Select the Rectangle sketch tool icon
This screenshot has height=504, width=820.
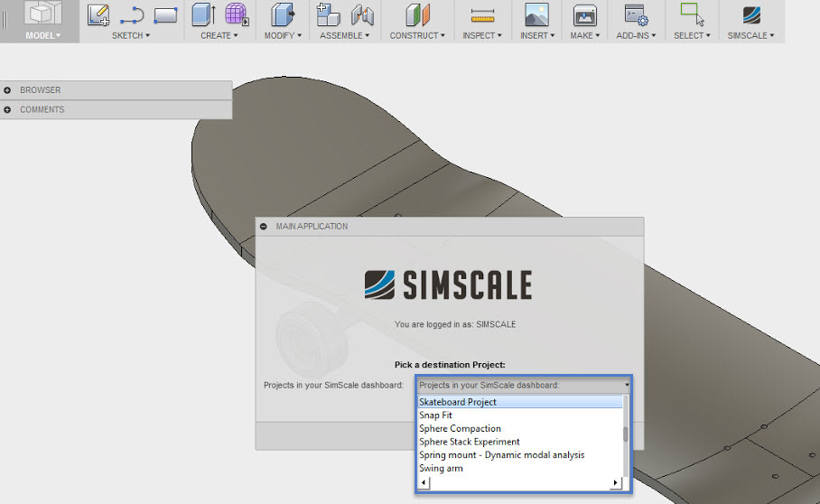click(x=165, y=14)
